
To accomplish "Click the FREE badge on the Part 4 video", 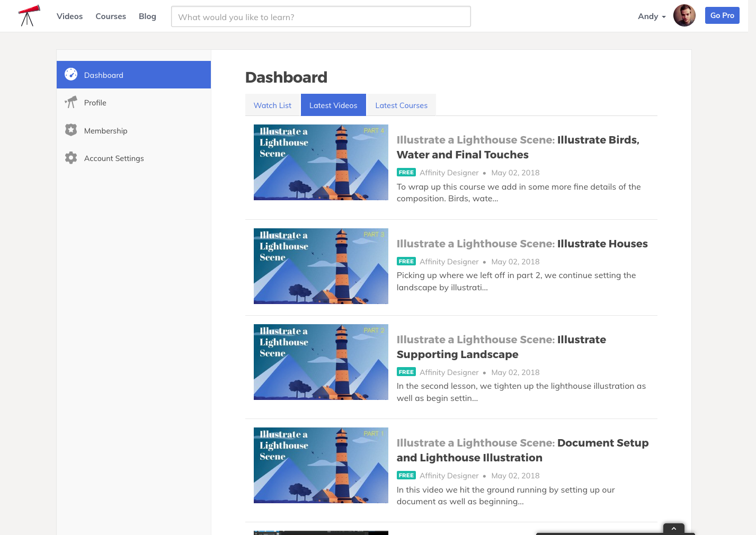I will point(406,172).
